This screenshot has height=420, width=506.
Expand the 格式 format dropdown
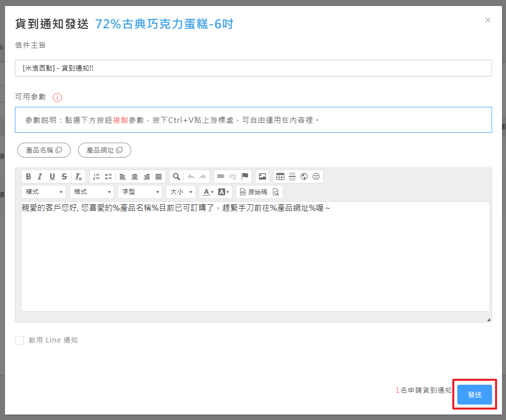click(x=91, y=192)
